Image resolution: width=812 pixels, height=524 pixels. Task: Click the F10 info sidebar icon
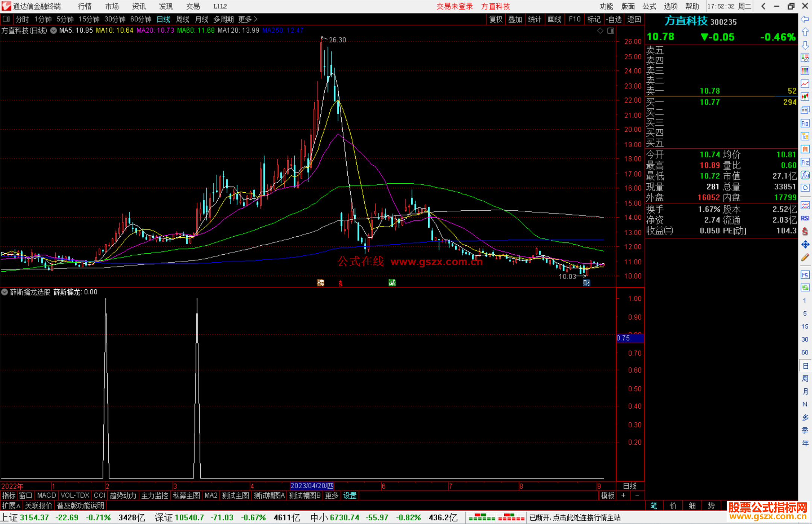click(x=805, y=123)
